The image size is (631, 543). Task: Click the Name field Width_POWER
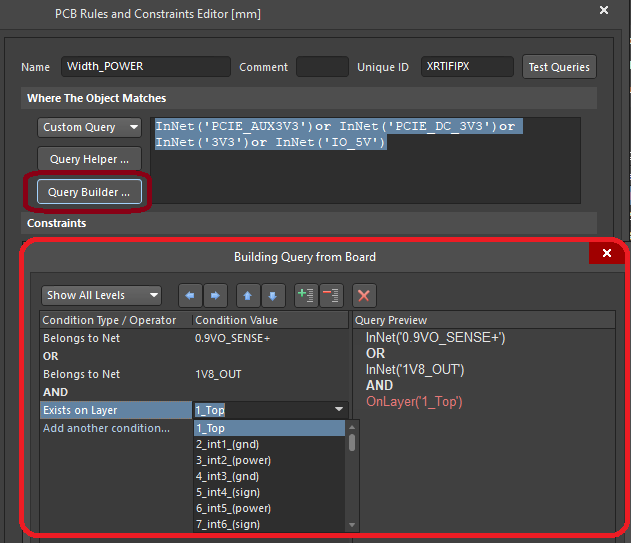(x=146, y=66)
